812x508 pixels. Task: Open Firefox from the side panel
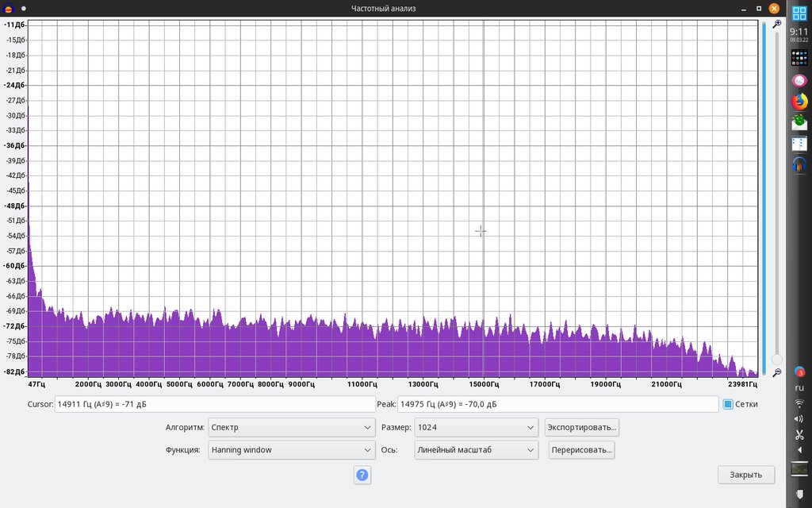click(799, 101)
